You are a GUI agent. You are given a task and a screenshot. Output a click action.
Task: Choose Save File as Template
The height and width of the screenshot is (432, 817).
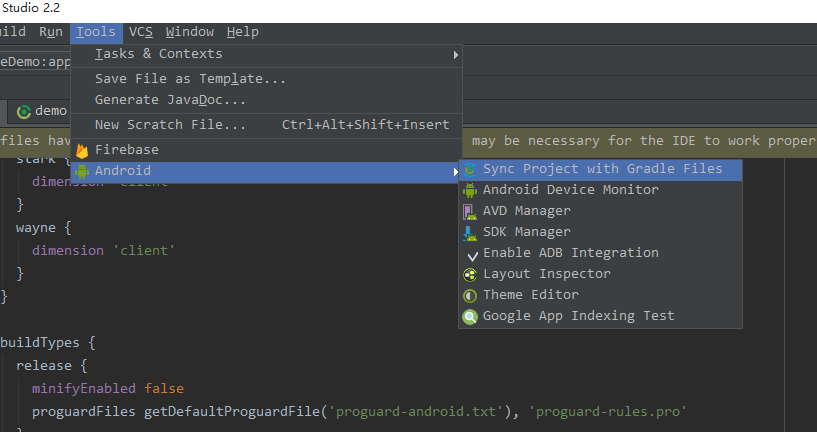(x=266, y=79)
